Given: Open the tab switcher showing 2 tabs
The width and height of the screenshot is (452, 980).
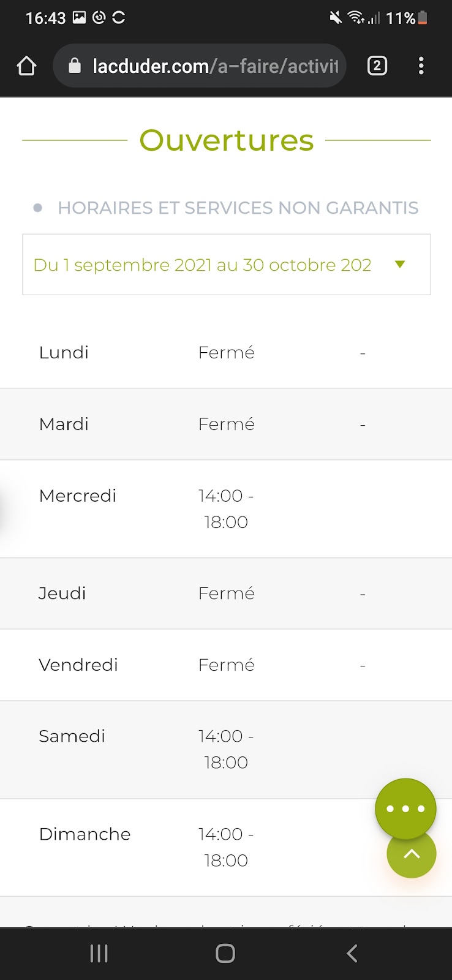Looking at the screenshot, I should (x=377, y=66).
